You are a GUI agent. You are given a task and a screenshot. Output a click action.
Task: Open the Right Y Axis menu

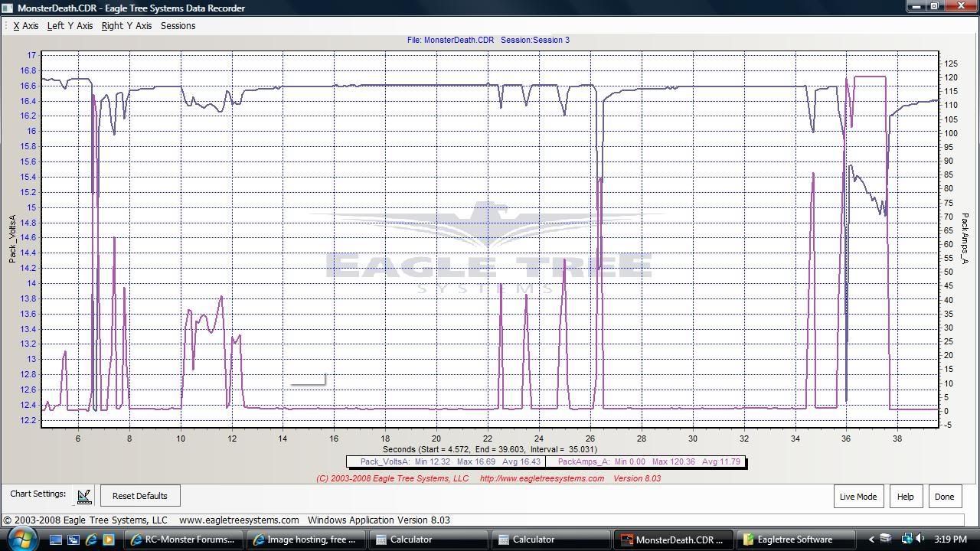[x=126, y=26]
